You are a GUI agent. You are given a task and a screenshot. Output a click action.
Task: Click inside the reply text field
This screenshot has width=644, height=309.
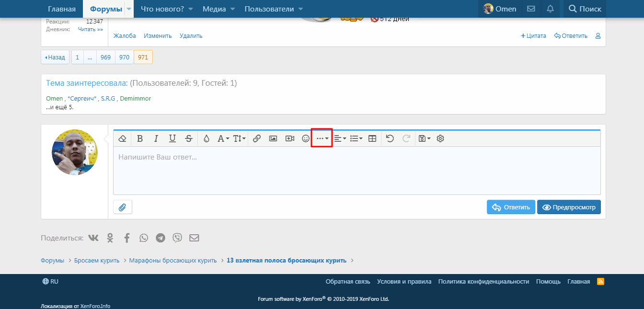point(357,171)
